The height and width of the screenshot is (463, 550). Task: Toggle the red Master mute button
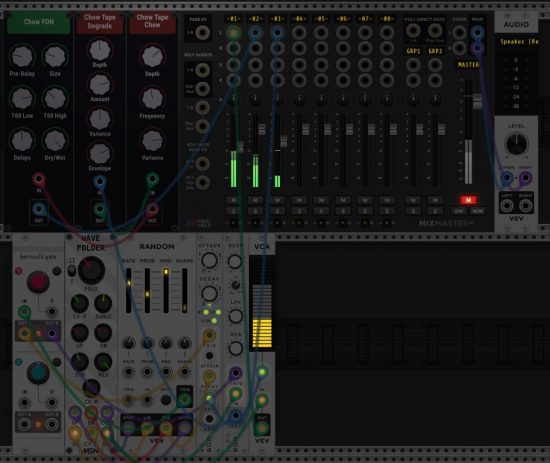pyautogui.click(x=468, y=200)
